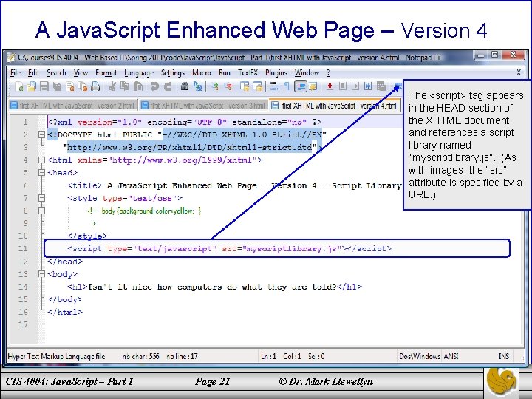The height and width of the screenshot is (399, 532).
Task: Print the document with the printer icon
Action: click(95, 86)
